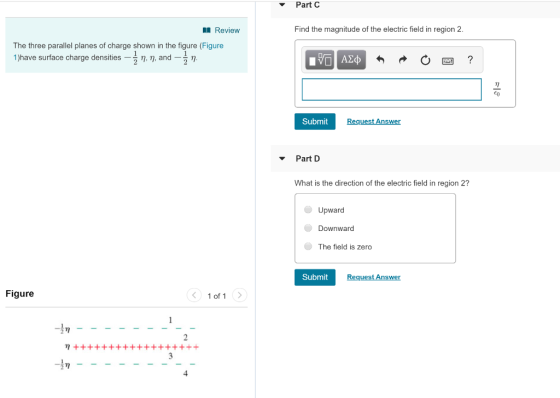Screen dimensions: 560x398
Task: Open the math templates fraction/root tool
Action: pyautogui.click(x=320, y=60)
